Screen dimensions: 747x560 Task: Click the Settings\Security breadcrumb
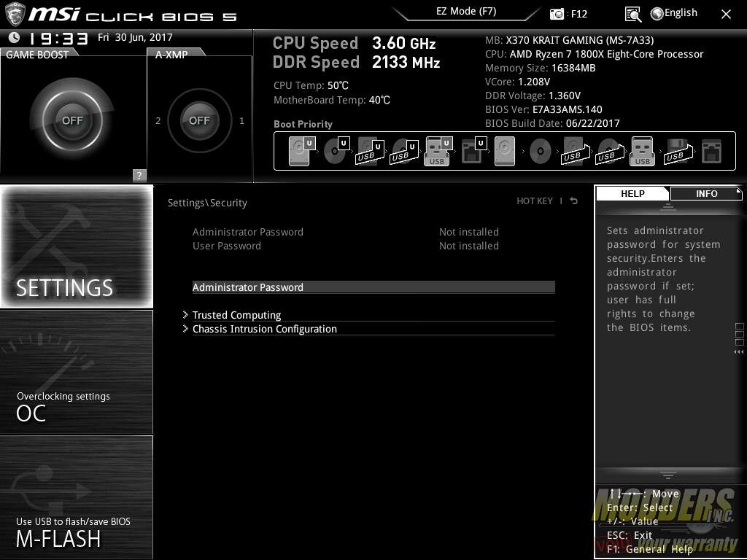click(207, 203)
